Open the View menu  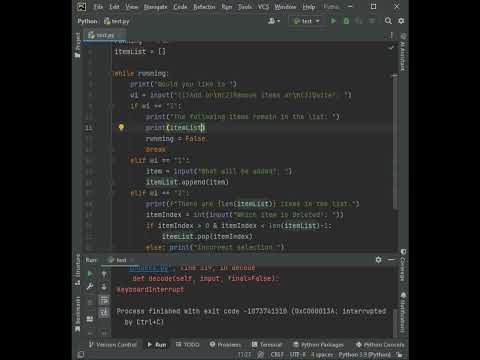132,7
